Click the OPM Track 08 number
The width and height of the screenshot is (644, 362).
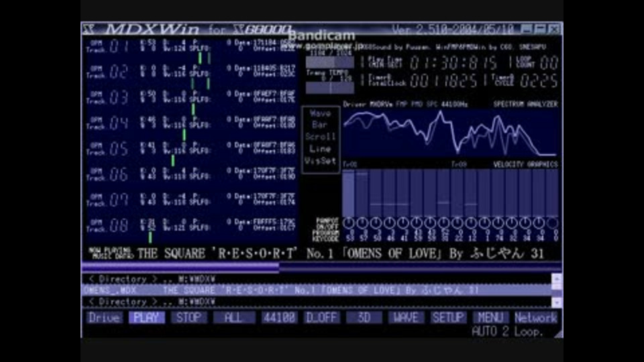coord(119,225)
